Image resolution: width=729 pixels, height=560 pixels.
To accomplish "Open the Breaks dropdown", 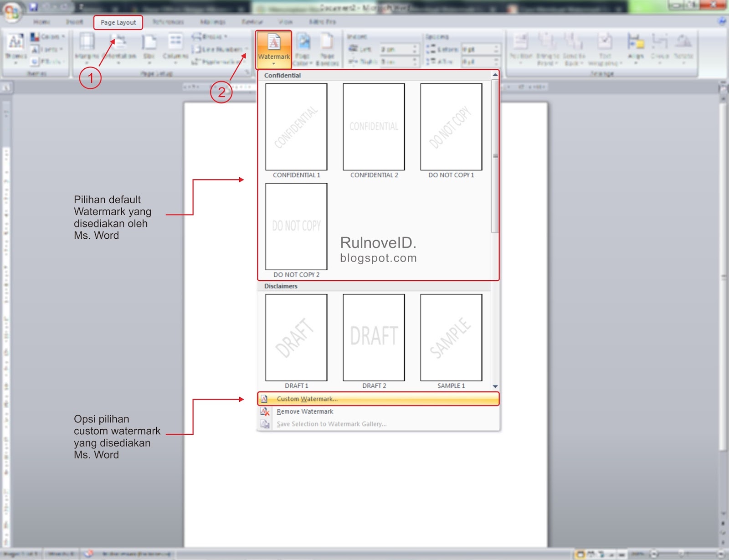I will [x=210, y=36].
